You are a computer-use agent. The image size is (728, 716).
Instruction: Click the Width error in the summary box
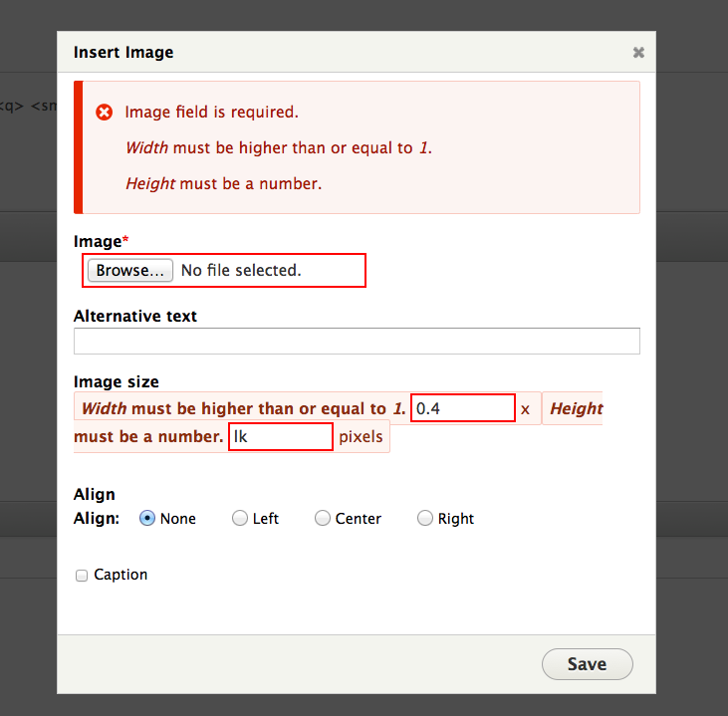coord(279,147)
